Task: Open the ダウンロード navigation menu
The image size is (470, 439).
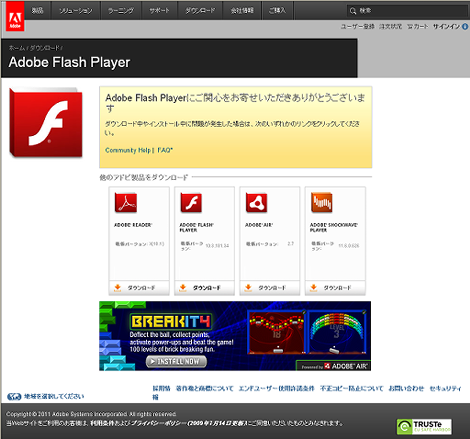Action: pyautogui.click(x=200, y=11)
